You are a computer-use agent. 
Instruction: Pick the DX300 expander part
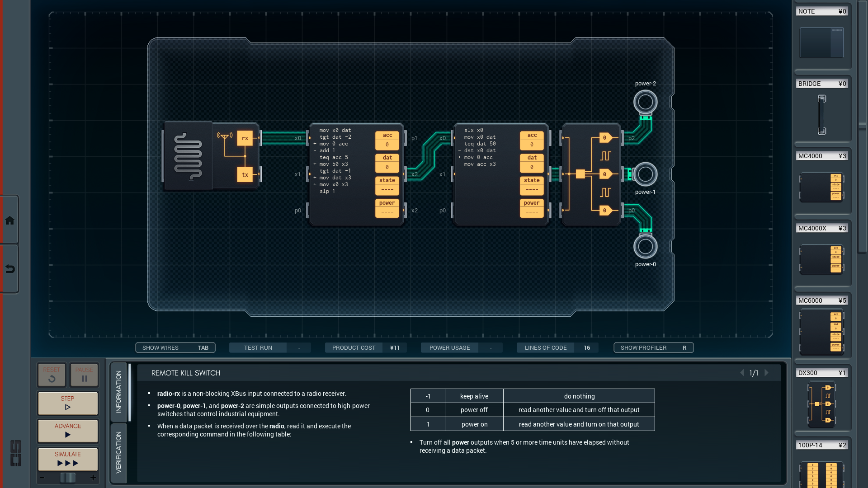[x=821, y=404]
